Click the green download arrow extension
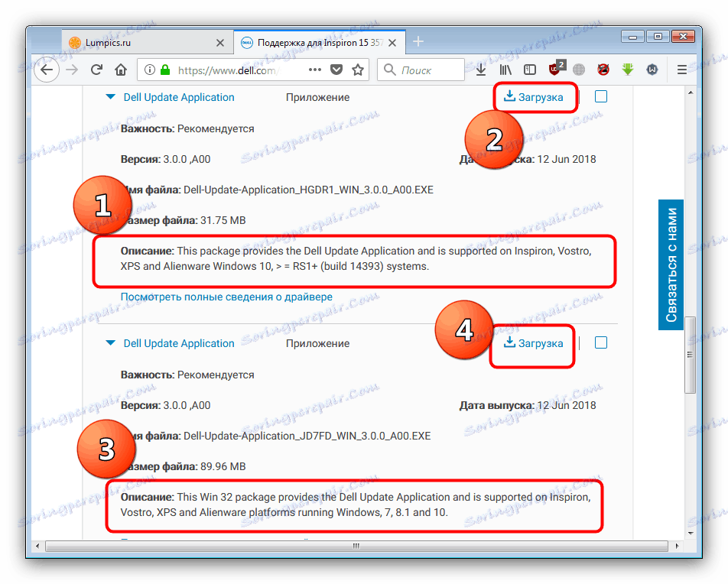Viewport: 728px width, 584px height. (628, 70)
